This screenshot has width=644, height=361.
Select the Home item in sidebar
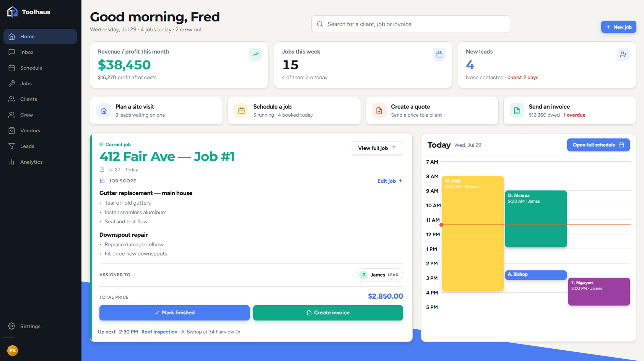point(40,36)
